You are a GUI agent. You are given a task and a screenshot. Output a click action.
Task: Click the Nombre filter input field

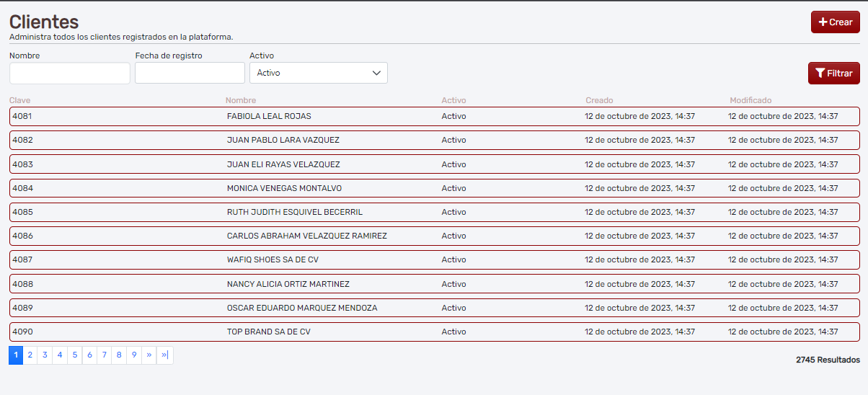tap(70, 73)
